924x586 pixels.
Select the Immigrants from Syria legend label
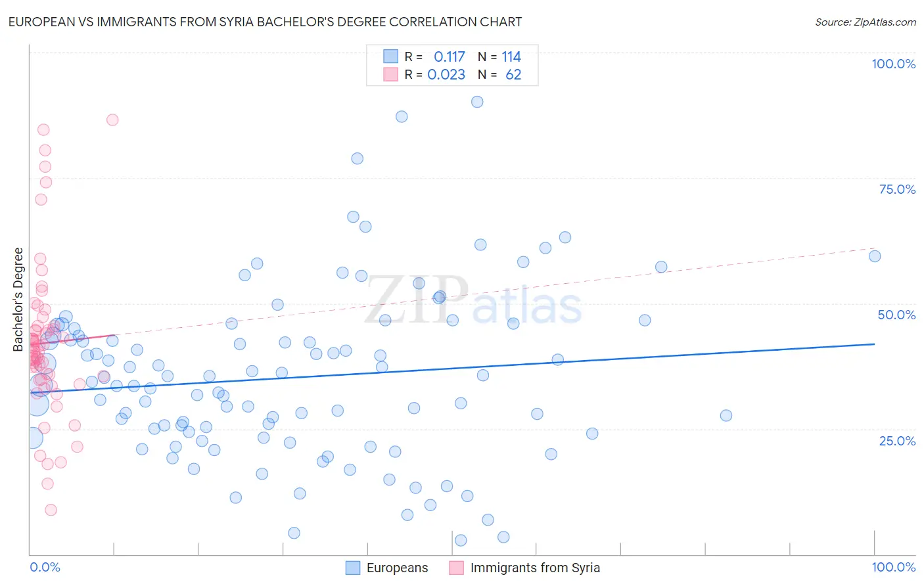(x=535, y=568)
